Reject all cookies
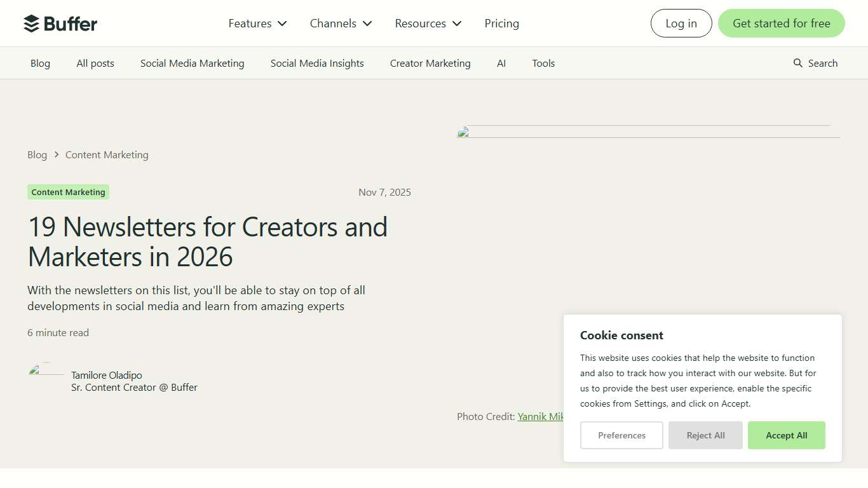The image size is (868, 488). click(x=705, y=435)
